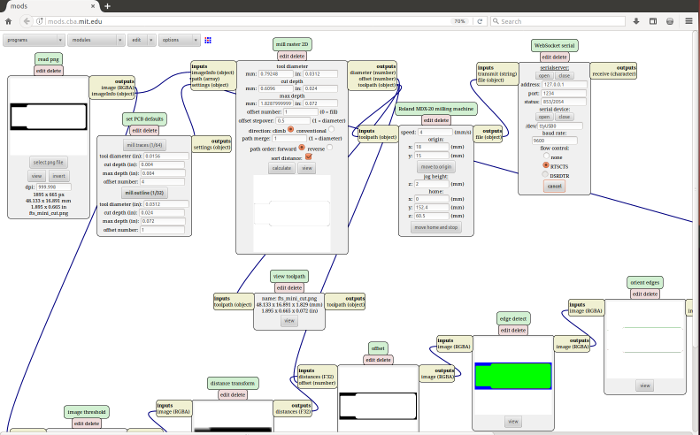This screenshot has height=435, width=700.
Task: Click the jog height z input field
Action: (432, 184)
